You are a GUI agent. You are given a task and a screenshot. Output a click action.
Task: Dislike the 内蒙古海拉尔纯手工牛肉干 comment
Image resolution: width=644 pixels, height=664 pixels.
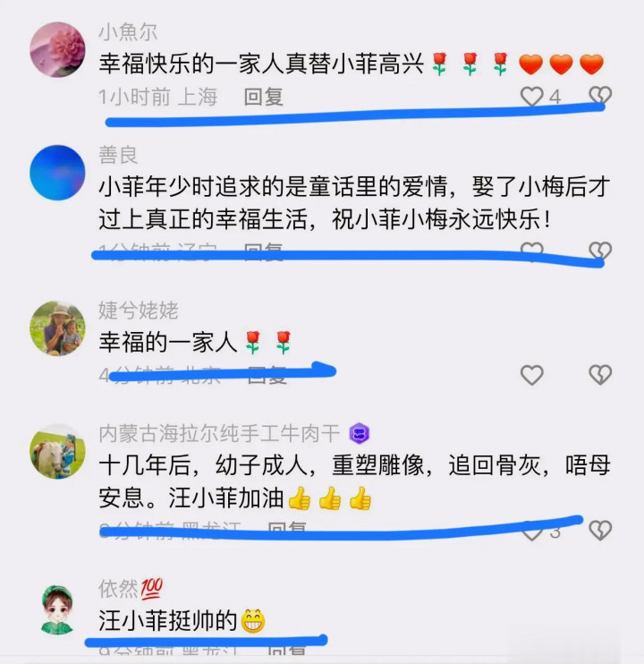pyautogui.click(x=600, y=531)
